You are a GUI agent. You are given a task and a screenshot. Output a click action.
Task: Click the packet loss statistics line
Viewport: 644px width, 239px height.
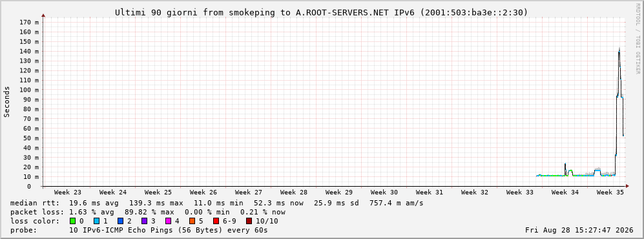(148, 212)
